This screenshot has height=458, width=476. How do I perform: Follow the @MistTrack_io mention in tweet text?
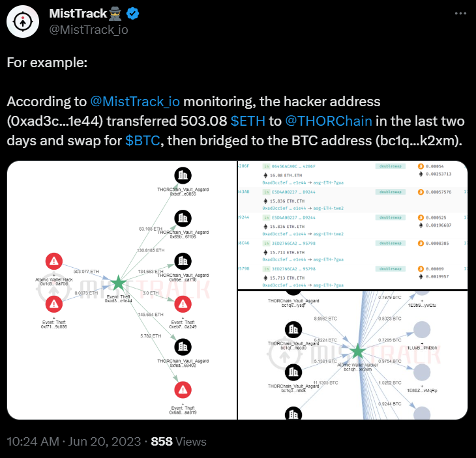(x=135, y=101)
